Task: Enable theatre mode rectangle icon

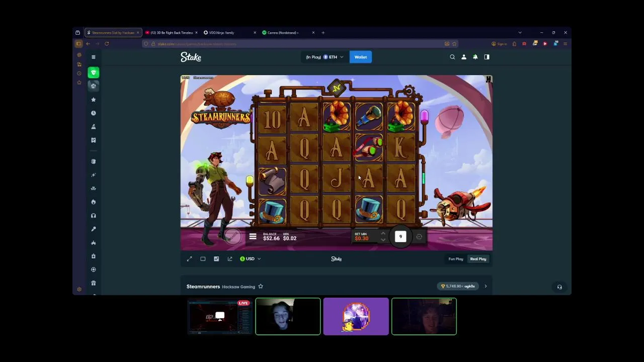Action: pyautogui.click(x=203, y=259)
